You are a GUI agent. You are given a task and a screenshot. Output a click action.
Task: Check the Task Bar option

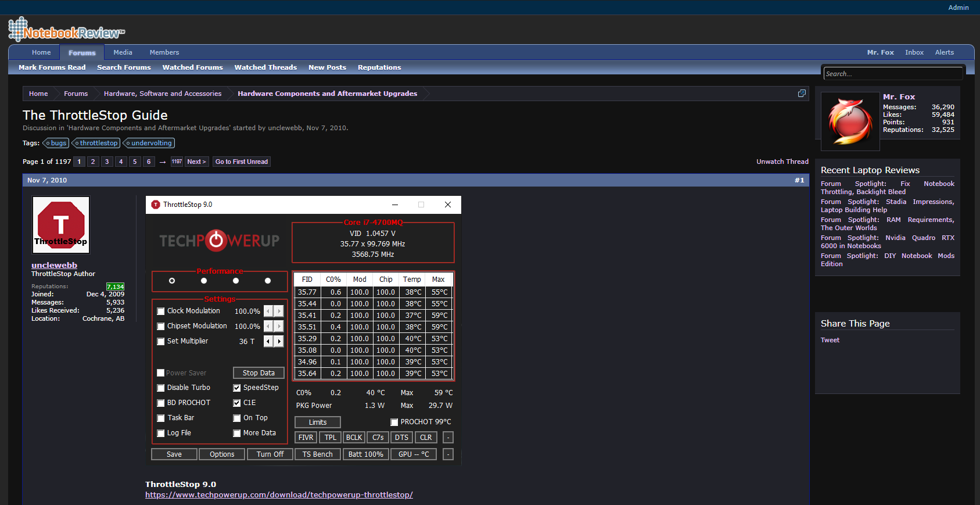point(161,418)
